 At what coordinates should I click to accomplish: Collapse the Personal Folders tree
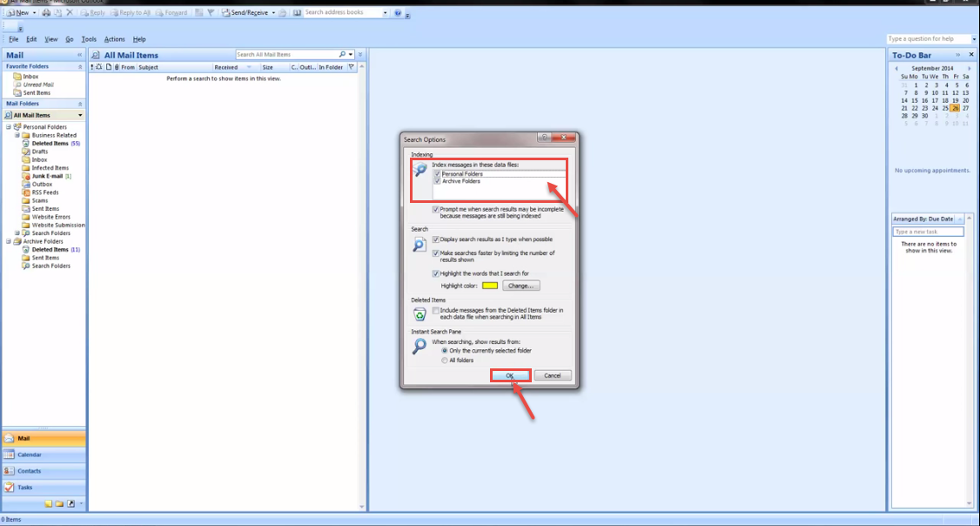pos(9,127)
